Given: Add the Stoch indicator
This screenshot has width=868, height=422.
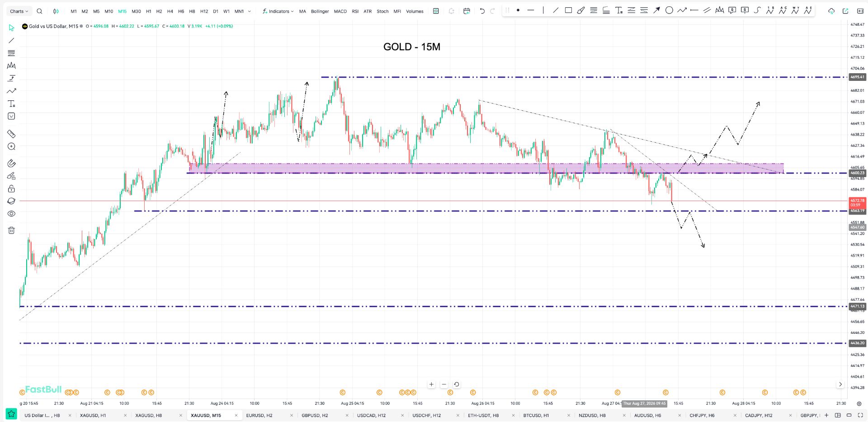Looking at the screenshot, I should pyautogui.click(x=382, y=11).
